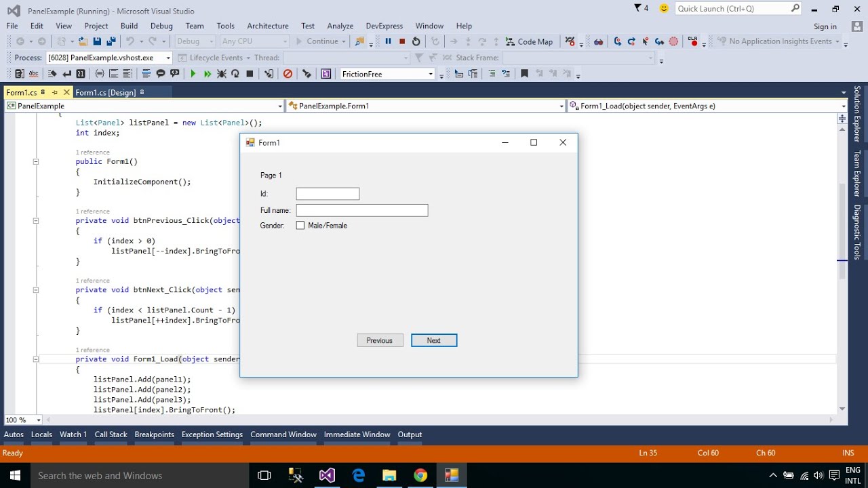This screenshot has width=868, height=488.
Task: Open the Breakpoints window tab
Action: pos(154,434)
